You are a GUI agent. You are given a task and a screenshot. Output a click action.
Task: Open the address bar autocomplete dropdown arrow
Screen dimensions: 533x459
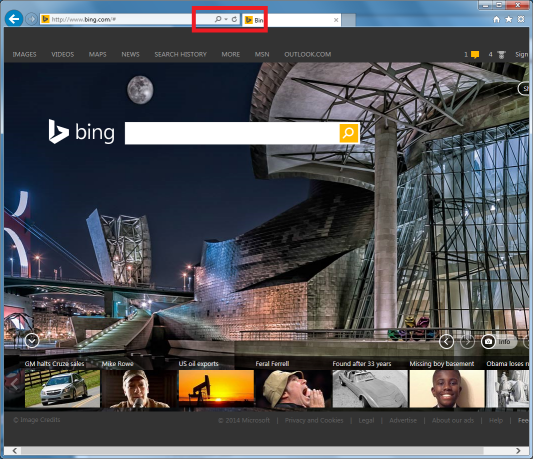coord(226,19)
